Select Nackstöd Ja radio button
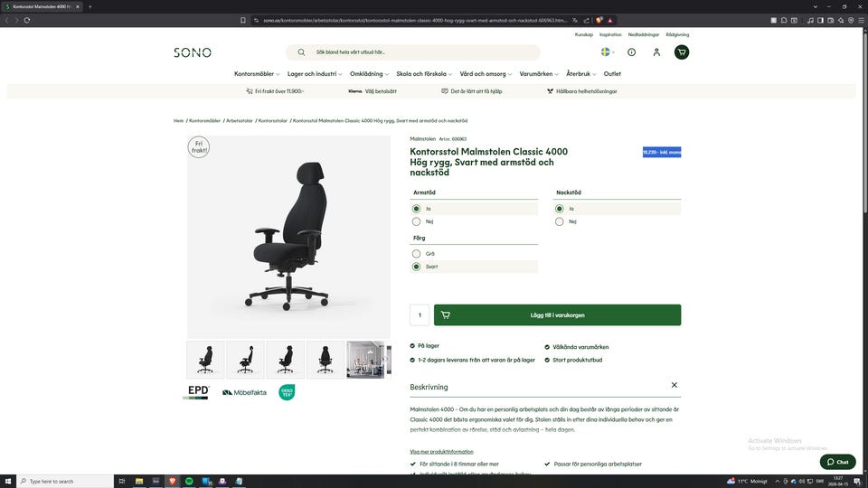 click(x=559, y=209)
